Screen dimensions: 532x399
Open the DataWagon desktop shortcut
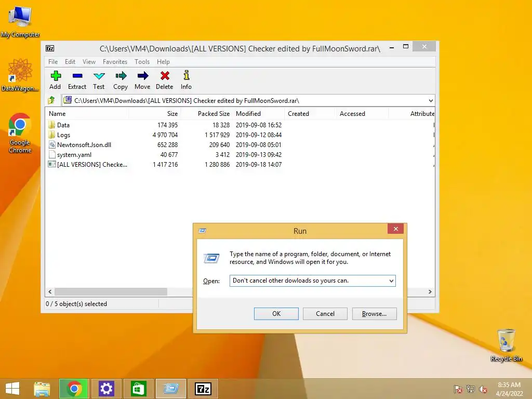pos(20,75)
